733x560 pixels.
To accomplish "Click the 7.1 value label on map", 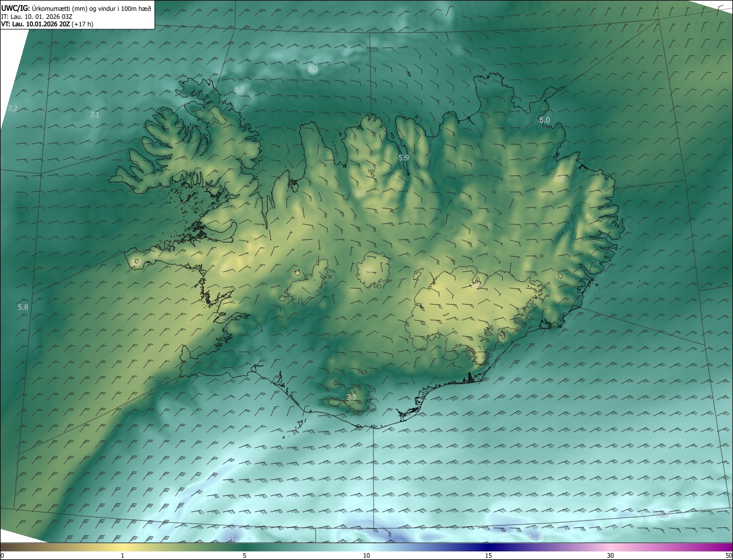I will point(94,115).
